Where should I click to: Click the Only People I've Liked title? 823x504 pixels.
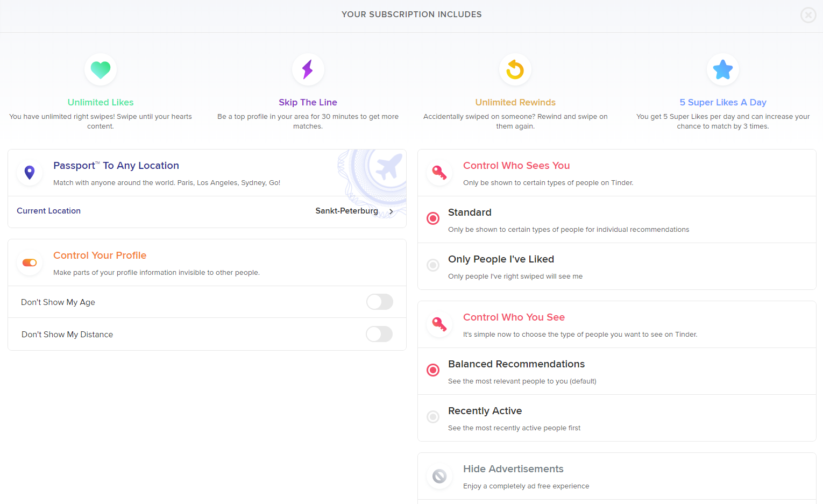[501, 259]
